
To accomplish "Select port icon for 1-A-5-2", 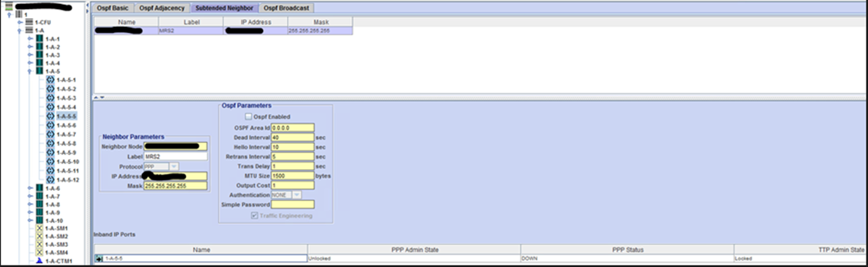I will click(x=50, y=89).
